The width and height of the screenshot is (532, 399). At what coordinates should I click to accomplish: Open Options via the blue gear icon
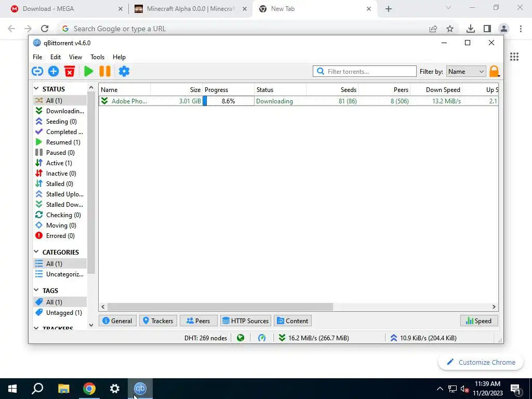(x=124, y=71)
